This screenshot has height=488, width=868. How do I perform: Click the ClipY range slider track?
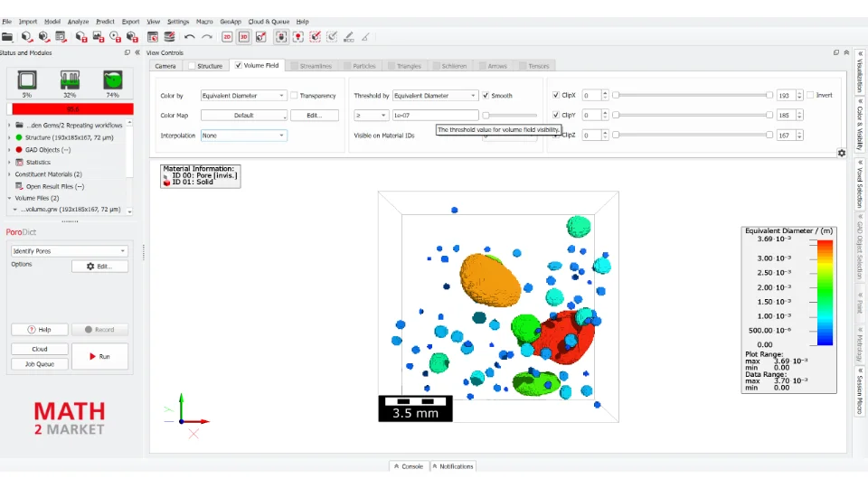point(692,115)
